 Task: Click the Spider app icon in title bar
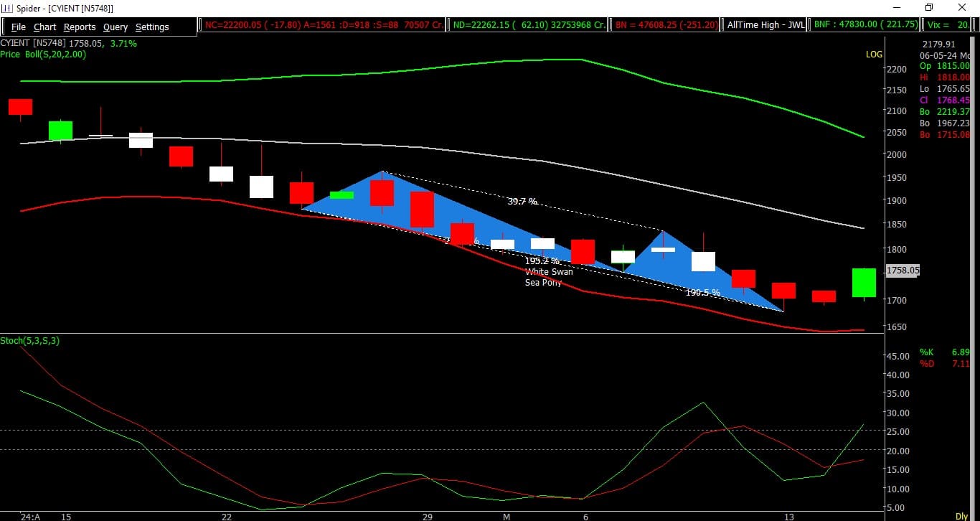tap(7, 8)
